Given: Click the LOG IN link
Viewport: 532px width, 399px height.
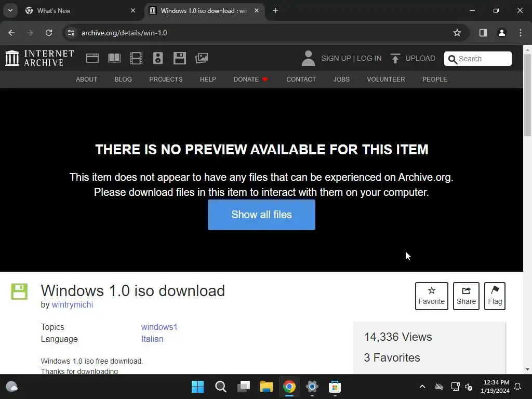Looking at the screenshot, I should (369, 58).
